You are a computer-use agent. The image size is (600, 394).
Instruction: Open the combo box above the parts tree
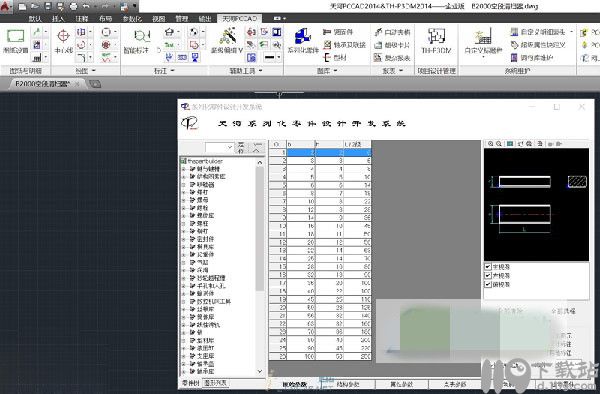(219, 147)
